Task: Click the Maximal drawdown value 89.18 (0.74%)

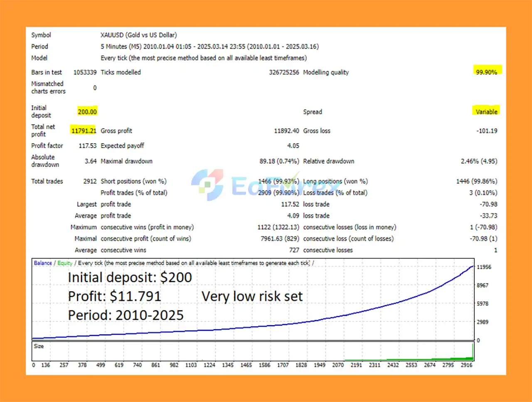Action: pos(279,161)
